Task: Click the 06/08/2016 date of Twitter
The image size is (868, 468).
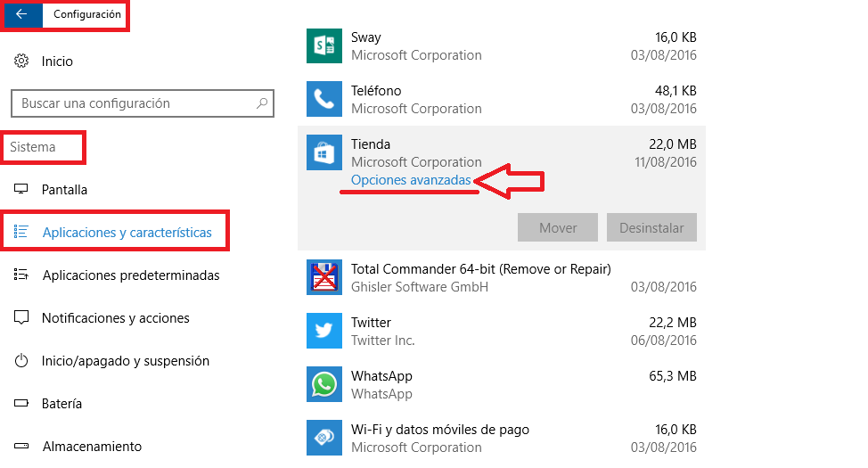Action: (664, 340)
